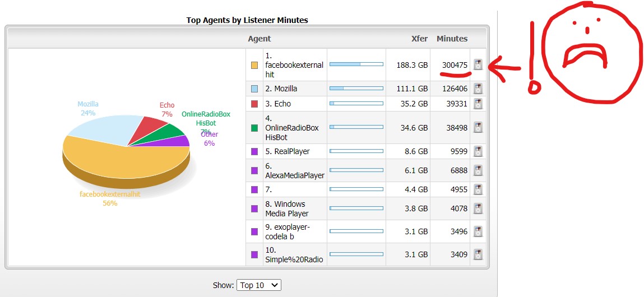
Task: Click the details icon for Windows Media Player
Action: [478, 208]
